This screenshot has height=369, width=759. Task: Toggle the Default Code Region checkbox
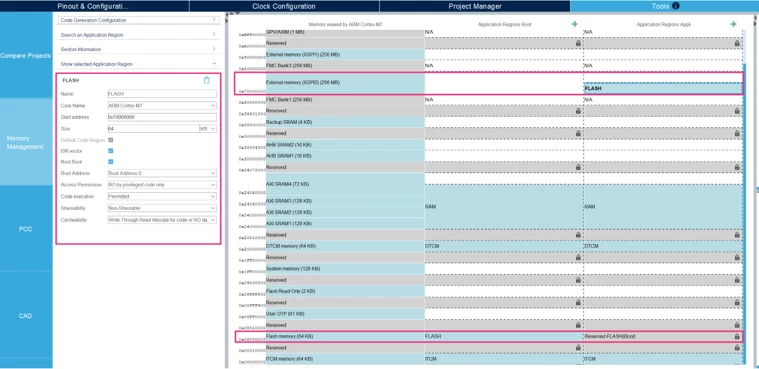[110, 140]
